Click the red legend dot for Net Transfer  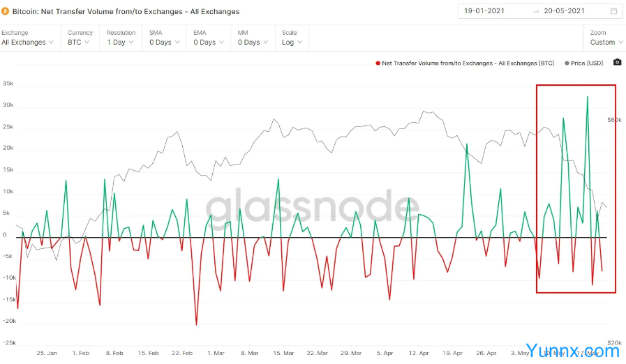[x=378, y=63]
